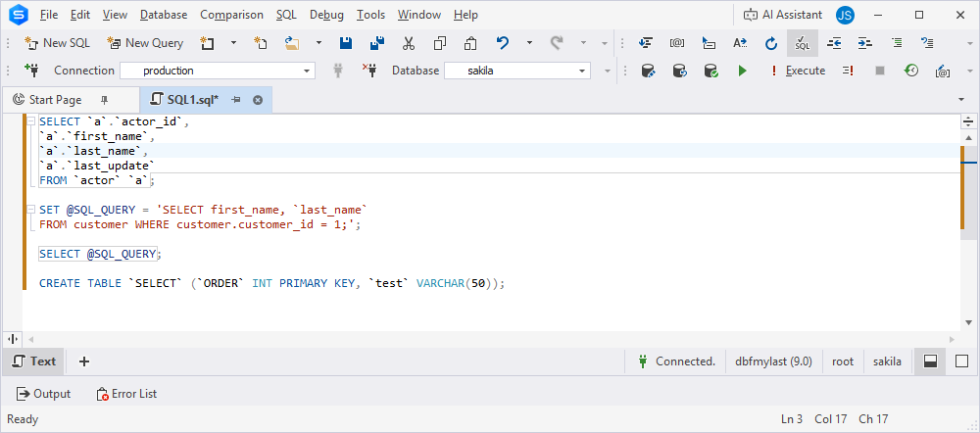980x433 pixels.
Task: Click the Cut scissors icon
Action: click(408, 43)
